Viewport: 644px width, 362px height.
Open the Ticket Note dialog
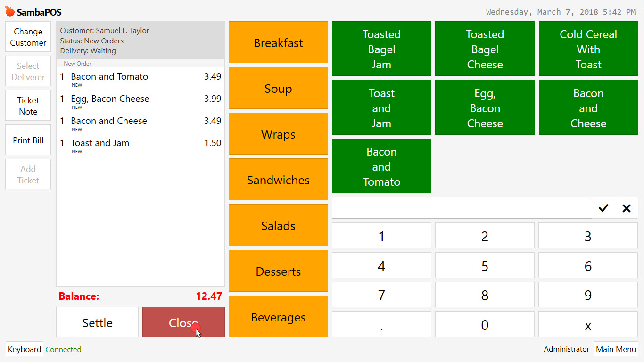(x=28, y=105)
